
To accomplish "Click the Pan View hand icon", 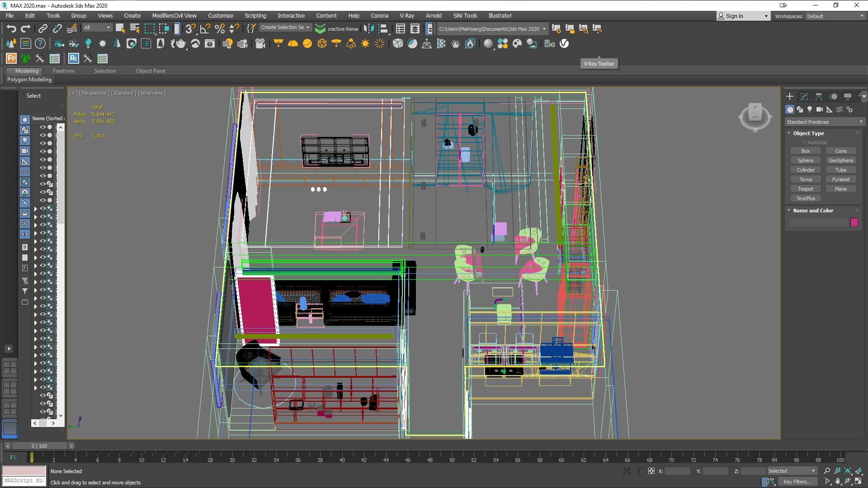I will (x=838, y=482).
